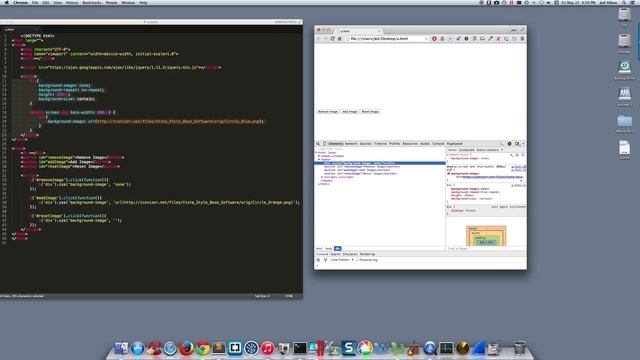
Task: Clear the console in the drawer
Action: click(318, 260)
